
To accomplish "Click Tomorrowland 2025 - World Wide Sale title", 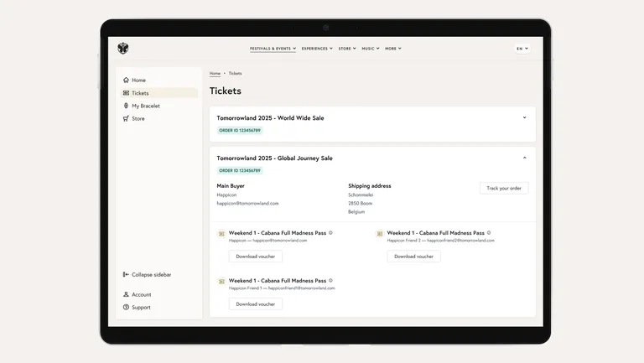I will click(270, 118).
